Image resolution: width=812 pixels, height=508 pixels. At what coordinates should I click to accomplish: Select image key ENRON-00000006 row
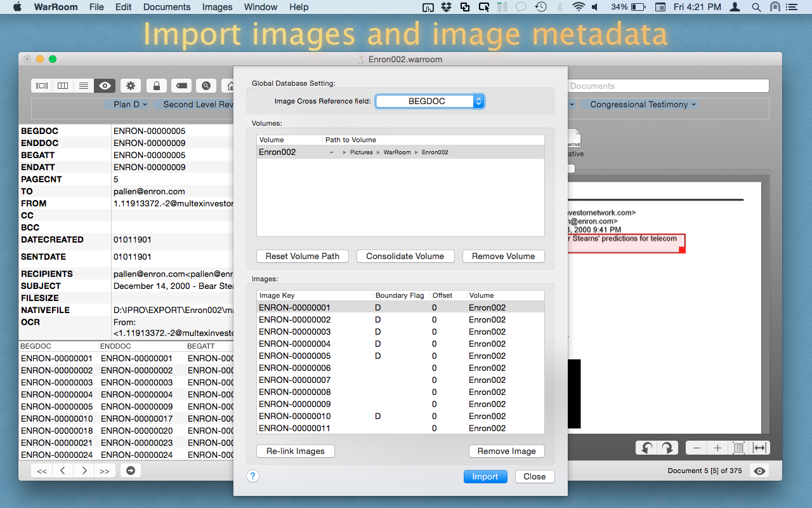[400, 368]
